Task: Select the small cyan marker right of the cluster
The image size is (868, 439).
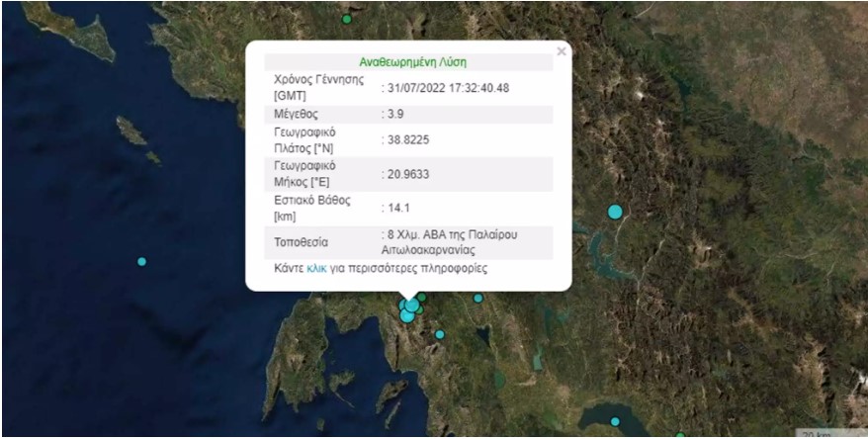Action: [x=478, y=298]
